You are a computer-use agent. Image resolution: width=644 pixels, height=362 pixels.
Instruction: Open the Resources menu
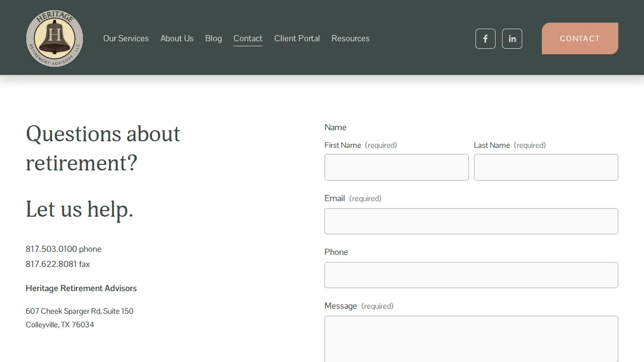coord(351,38)
